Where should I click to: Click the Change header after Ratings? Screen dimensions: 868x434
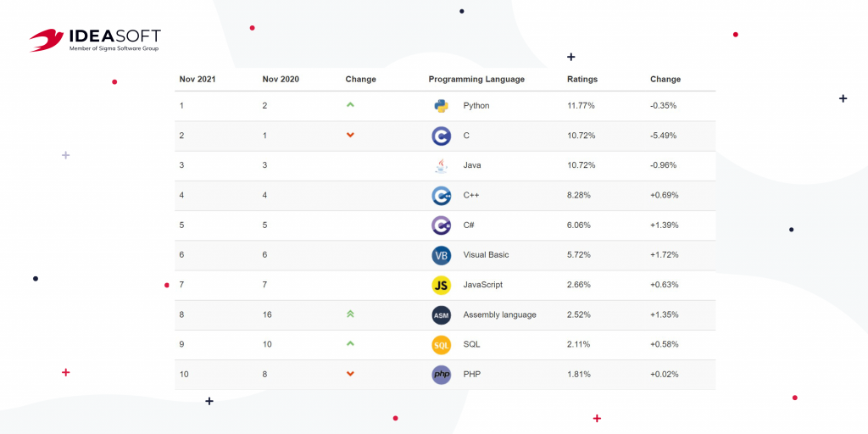tap(665, 79)
